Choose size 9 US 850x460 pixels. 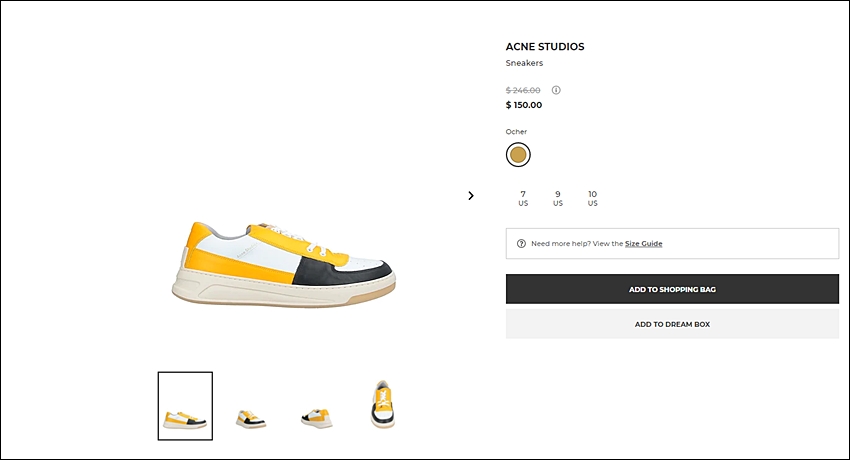557,198
